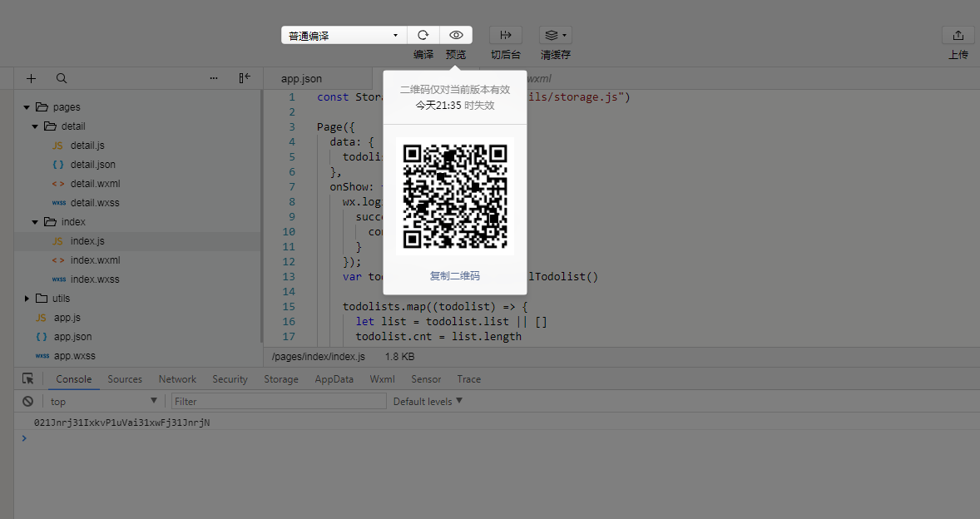
Task: Click the code line 'todolist.cnt = list.length'
Action: [x=438, y=337]
